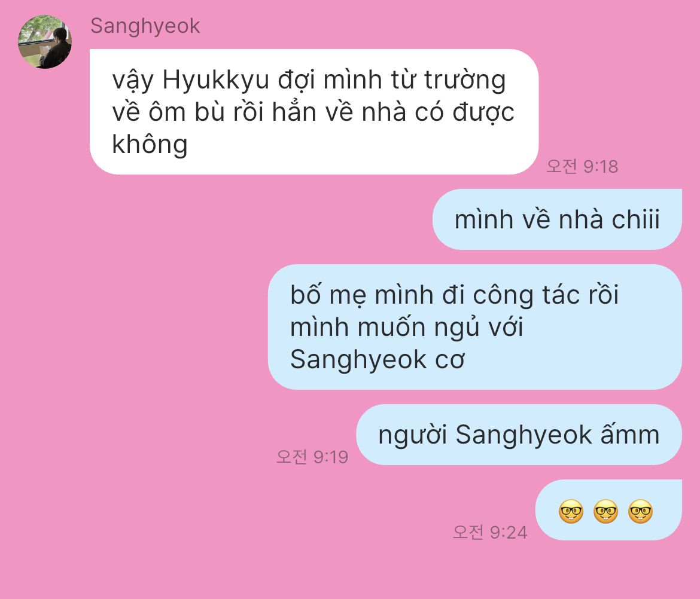Tap the 오전 9:18 timestamp

[x=582, y=166]
